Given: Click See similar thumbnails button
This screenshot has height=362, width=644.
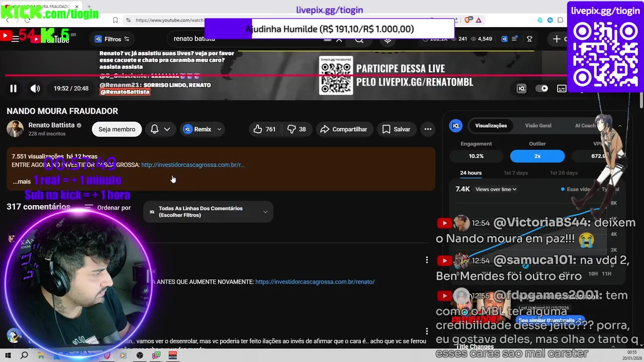Looking at the screenshot, I should pyautogui.click(x=549, y=320).
